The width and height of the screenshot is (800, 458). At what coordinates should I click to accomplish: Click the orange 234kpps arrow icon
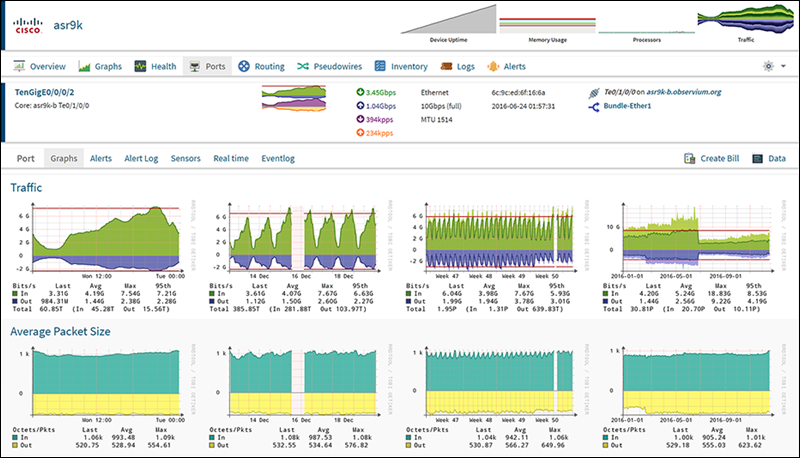[360, 133]
